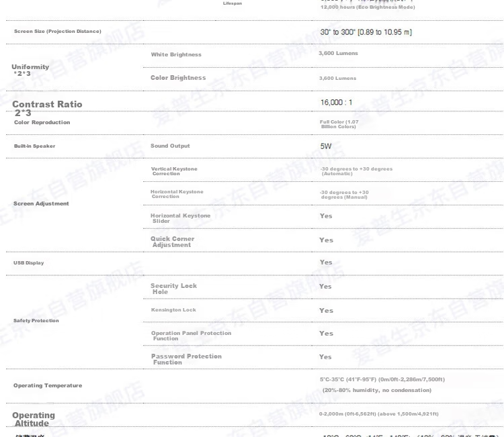504x437 pixels.
Task: Click the Password Protection Function label
Action: coord(186,359)
